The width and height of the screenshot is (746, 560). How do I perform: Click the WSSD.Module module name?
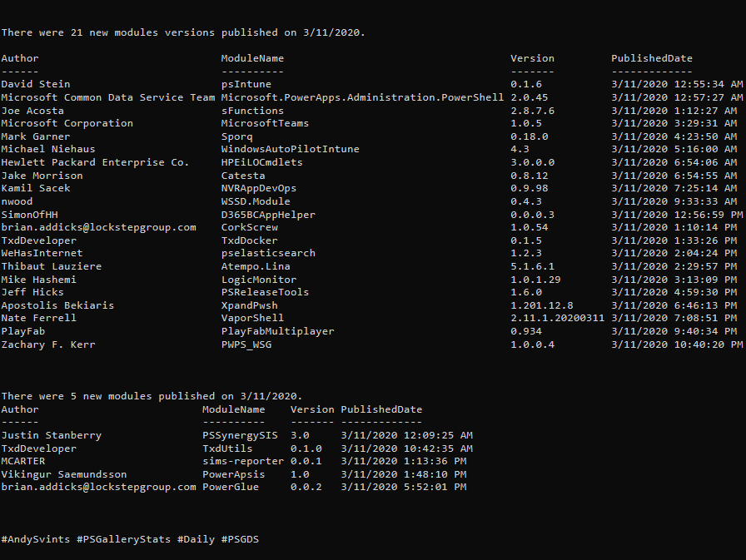pos(256,201)
